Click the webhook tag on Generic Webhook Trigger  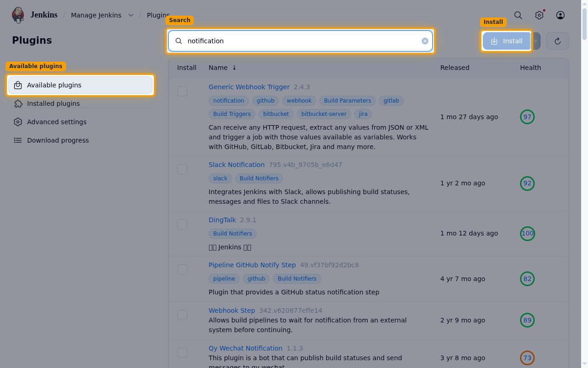click(299, 101)
